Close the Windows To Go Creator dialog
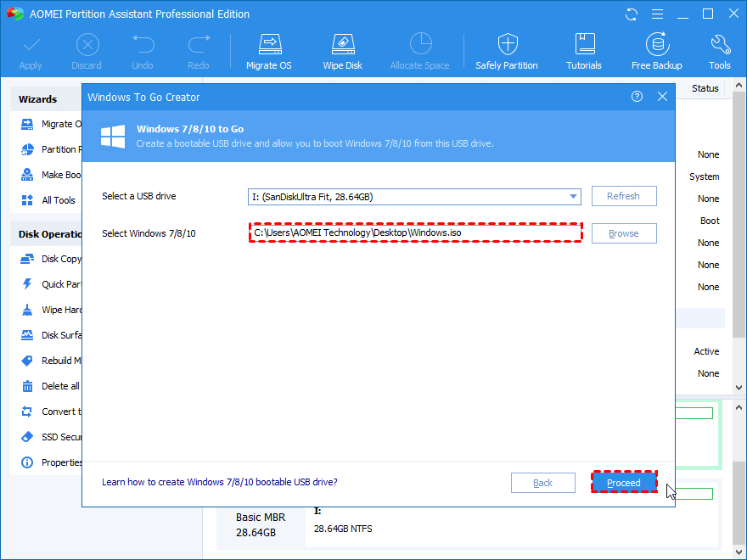747x560 pixels. click(x=662, y=97)
